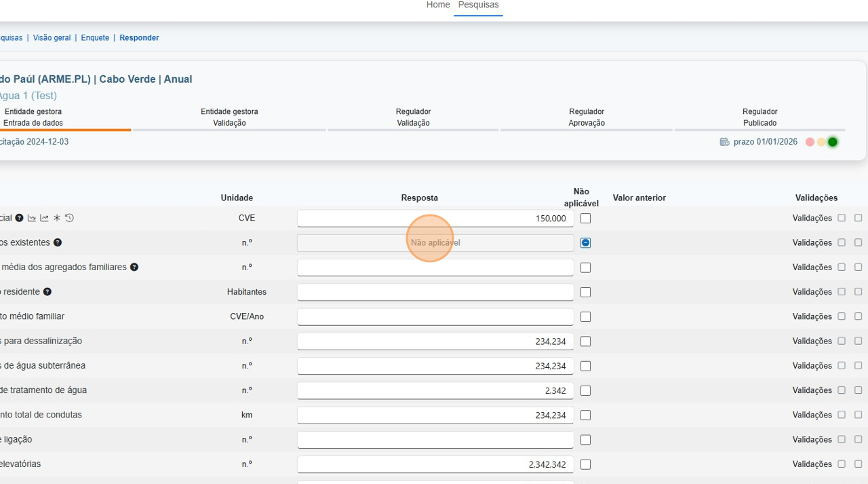The height and width of the screenshot is (484, 868).
Task: Tick left validation checkbox in 'elevatórias' row
Action: (842, 464)
